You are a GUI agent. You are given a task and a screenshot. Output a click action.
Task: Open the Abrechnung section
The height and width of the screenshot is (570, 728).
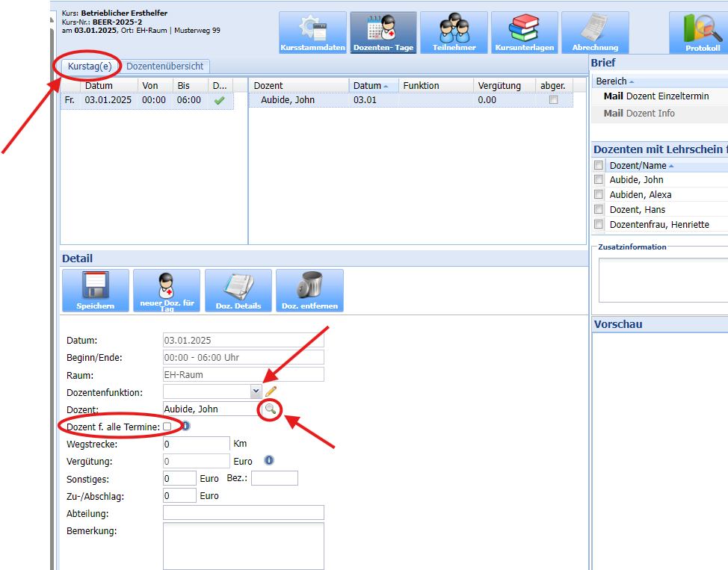pos(595,32)
